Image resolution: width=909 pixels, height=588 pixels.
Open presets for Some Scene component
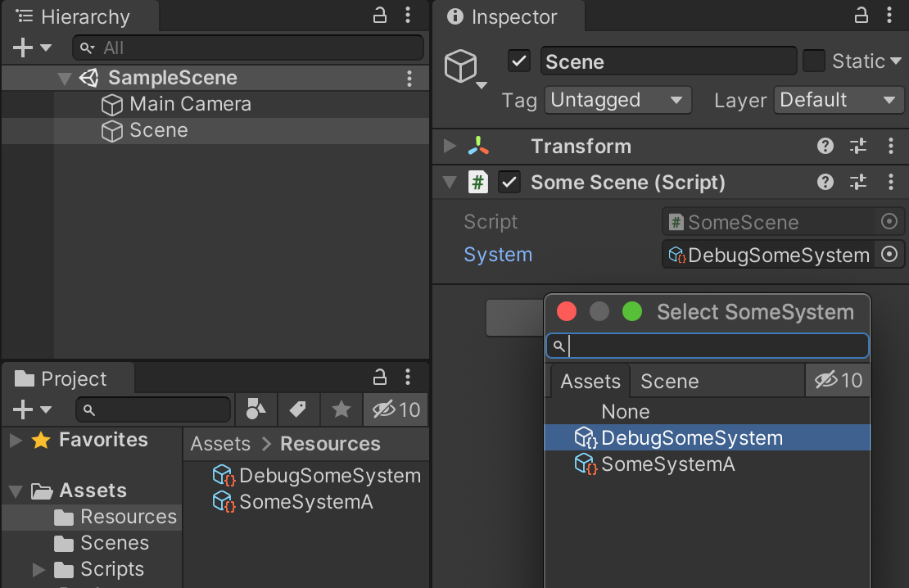(857, 182)
